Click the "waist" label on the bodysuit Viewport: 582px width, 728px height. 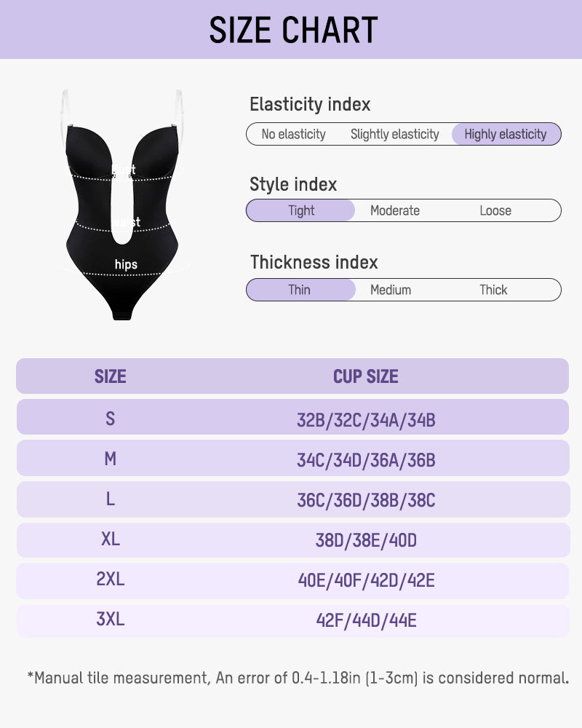(126, 222)
